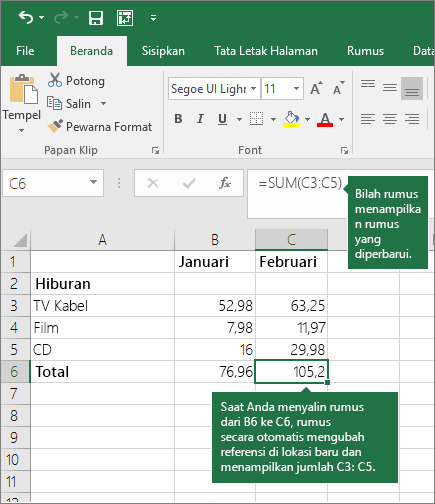Click the Save floppy disk icon
Image resolution: width=435 pixels, height=504 pixels.
pyautogui.click(x=96, y=18)
